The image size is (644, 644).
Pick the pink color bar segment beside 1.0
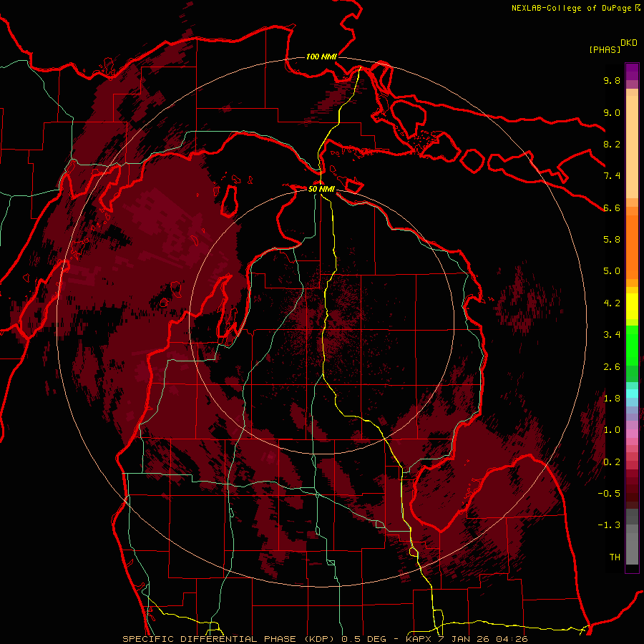pos(632,434)
